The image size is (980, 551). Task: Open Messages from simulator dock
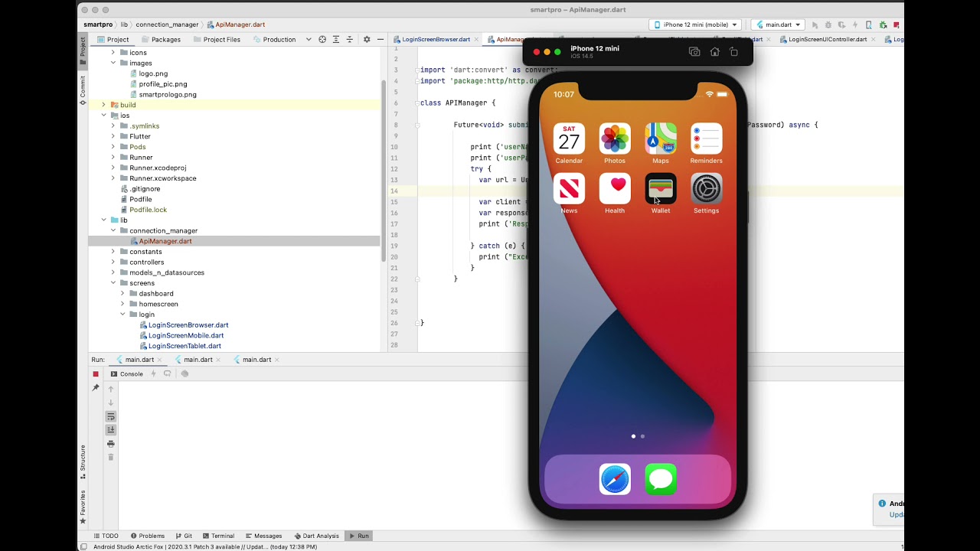click(x=661, y=479)
